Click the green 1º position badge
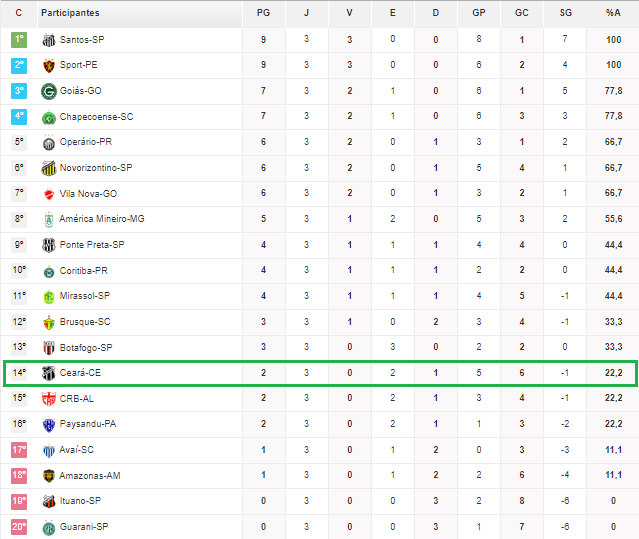The width and height of the screenshot is (639, 539). [x=19, y=40]
